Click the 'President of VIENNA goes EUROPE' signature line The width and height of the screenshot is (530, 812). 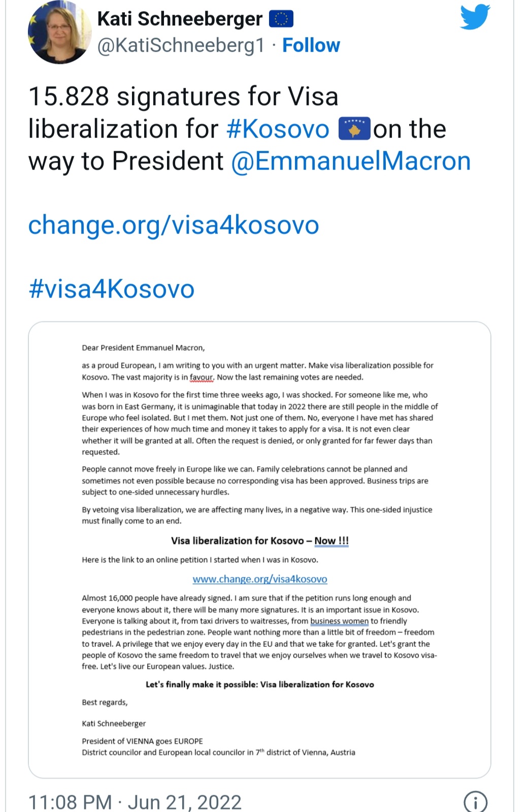pyautogui.click(x=142, y=741)
